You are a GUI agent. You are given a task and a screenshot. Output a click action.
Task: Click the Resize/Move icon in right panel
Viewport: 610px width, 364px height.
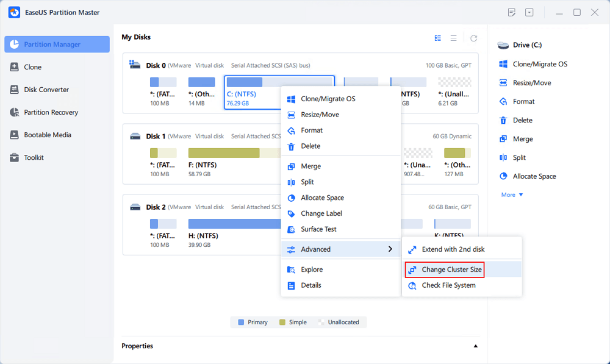(503, 83)
